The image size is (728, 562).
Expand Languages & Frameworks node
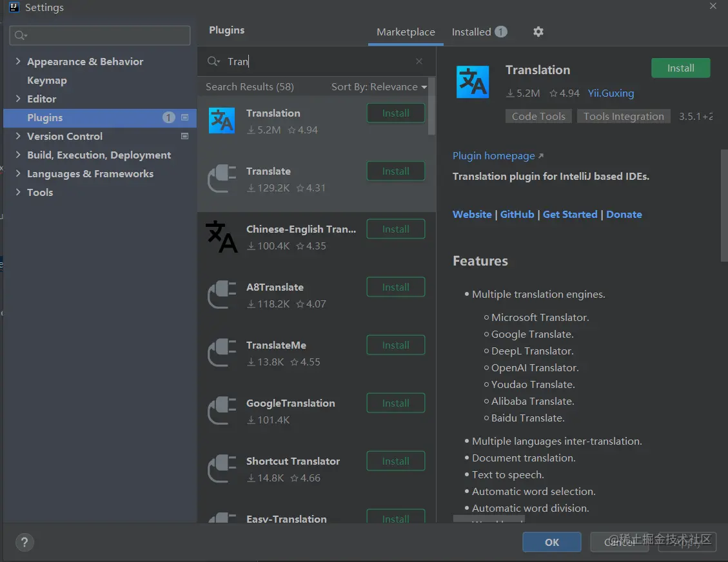point(18,173)
